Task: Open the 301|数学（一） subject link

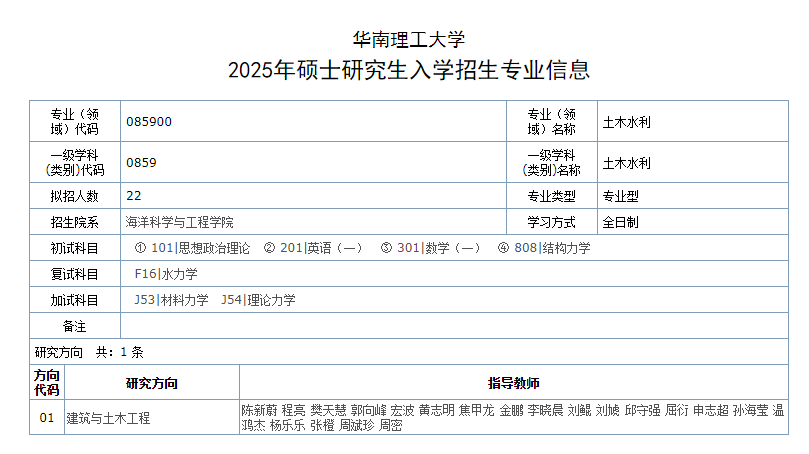Action: (439, 248)
